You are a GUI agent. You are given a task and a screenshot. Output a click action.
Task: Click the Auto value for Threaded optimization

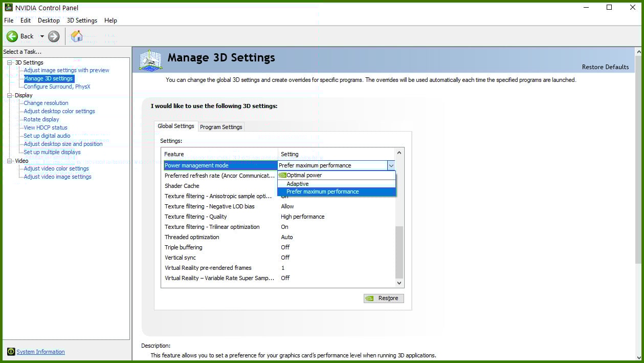pos(286,237)
